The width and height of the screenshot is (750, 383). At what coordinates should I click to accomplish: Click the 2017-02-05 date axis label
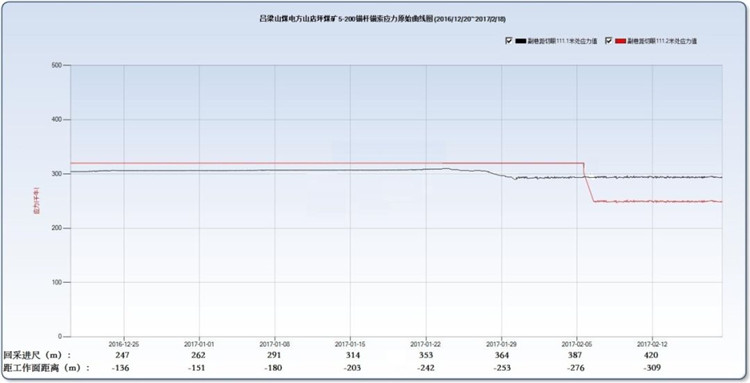(x=576, y=343)
